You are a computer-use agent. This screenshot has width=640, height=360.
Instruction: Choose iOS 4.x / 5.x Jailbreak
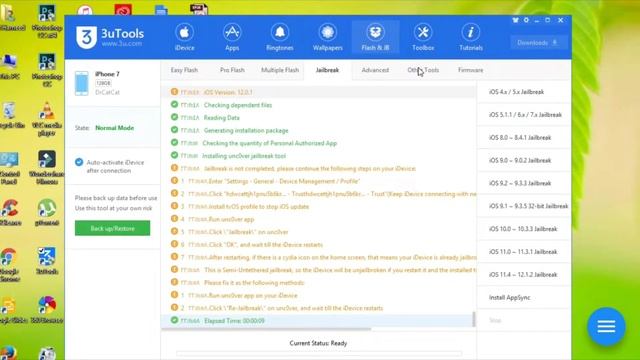(524, 92)
